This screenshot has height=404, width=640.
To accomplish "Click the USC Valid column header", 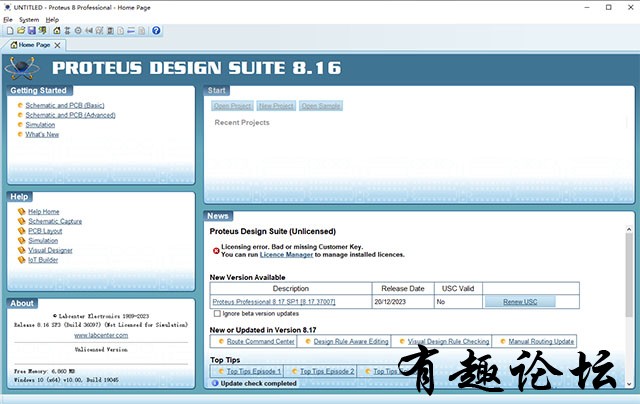I will 458,289.
